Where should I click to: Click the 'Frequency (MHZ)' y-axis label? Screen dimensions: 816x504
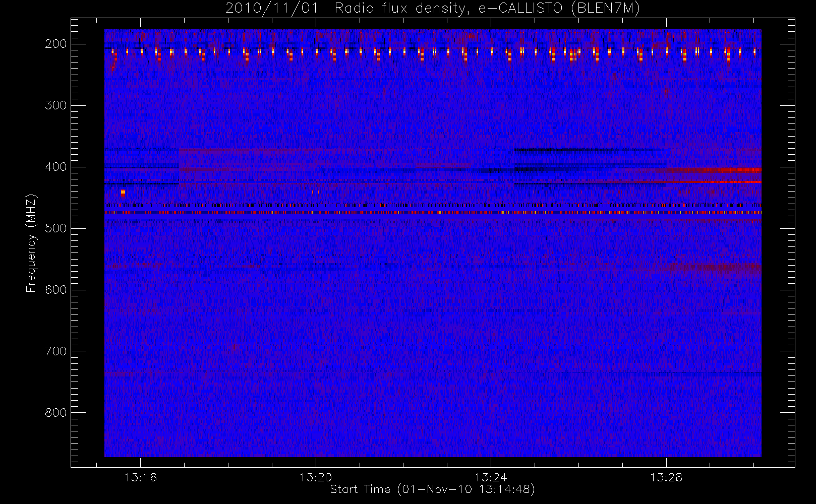pyautogui.click(x=31, y=243)
